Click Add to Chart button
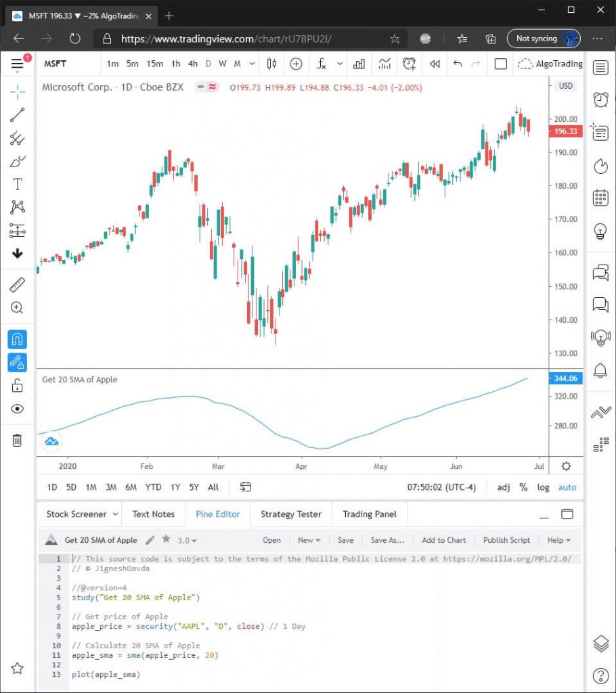616x693 pixels. [444, 540]
